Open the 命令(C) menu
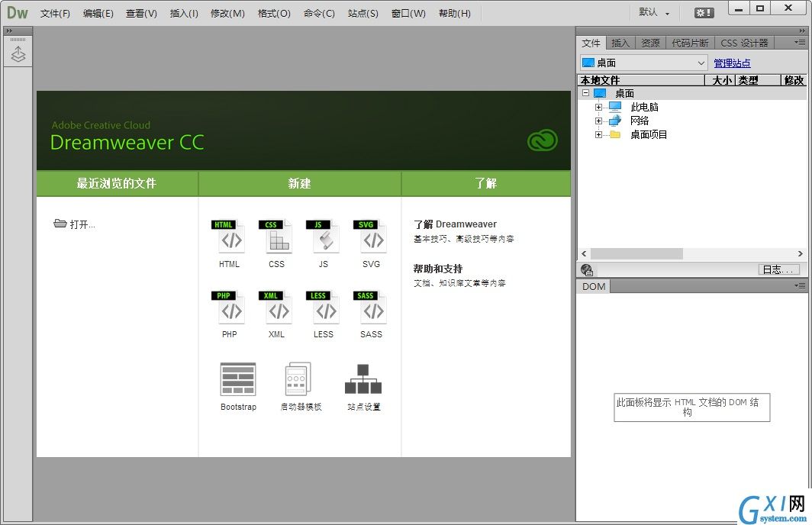Image resolution: width=812 pixels, height=525 pixels. click(x=319, y=14)
